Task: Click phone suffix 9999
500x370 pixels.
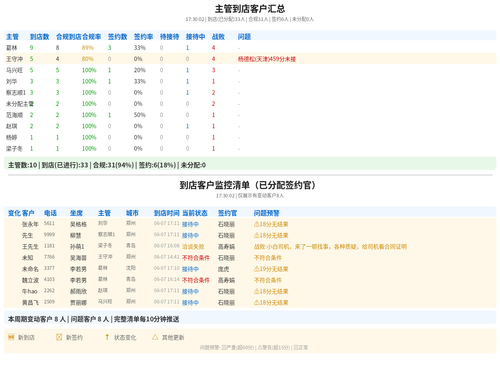Action: pyautogui.click(x=49, y=235)
